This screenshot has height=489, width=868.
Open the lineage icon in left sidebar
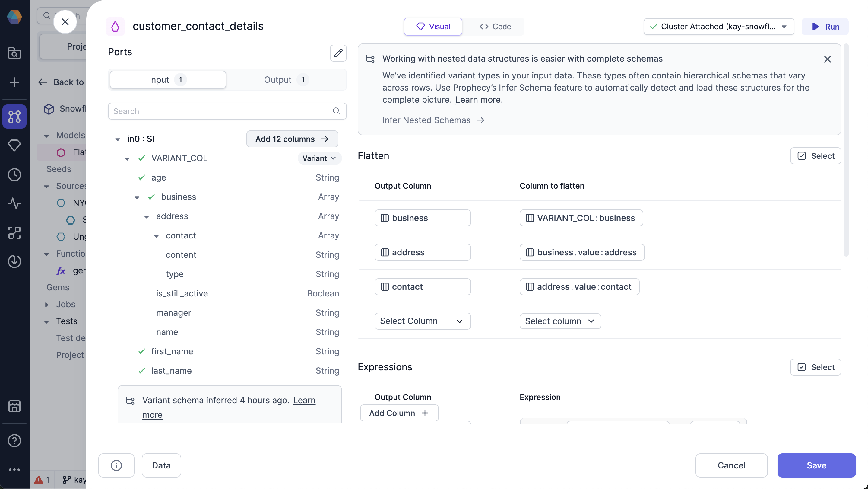[14, 233]
